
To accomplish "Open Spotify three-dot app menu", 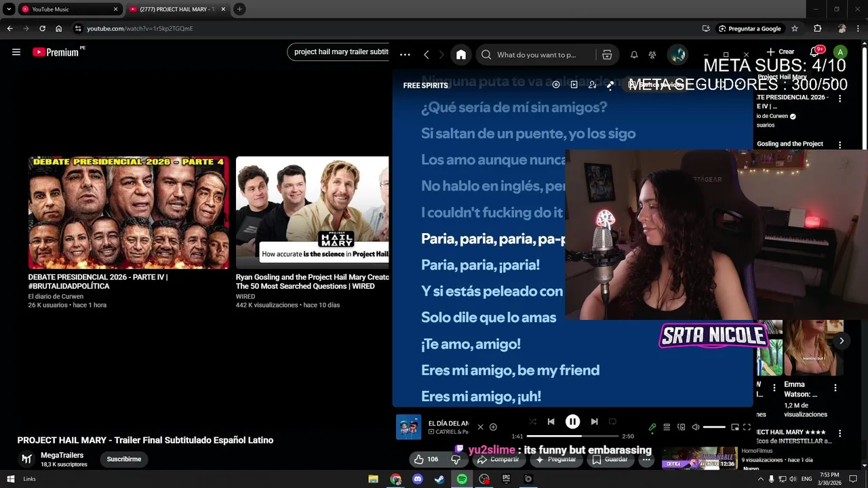I will (x=405, y=55).
